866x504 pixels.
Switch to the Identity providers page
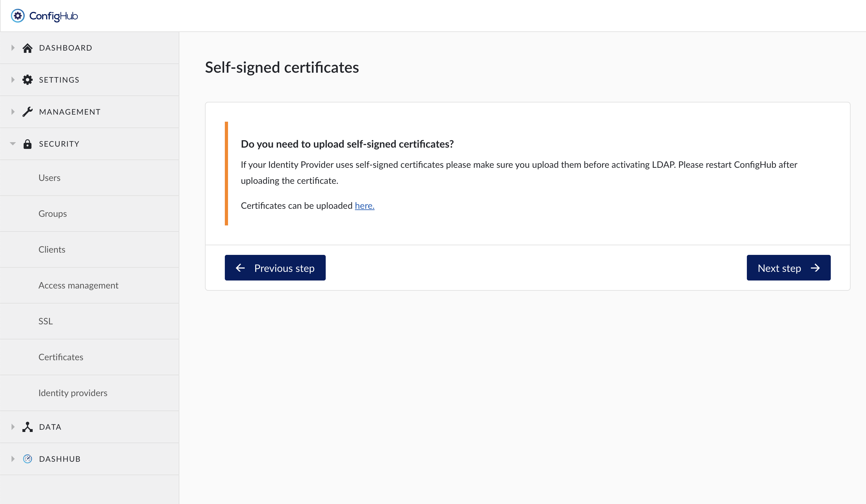[73, 393]
